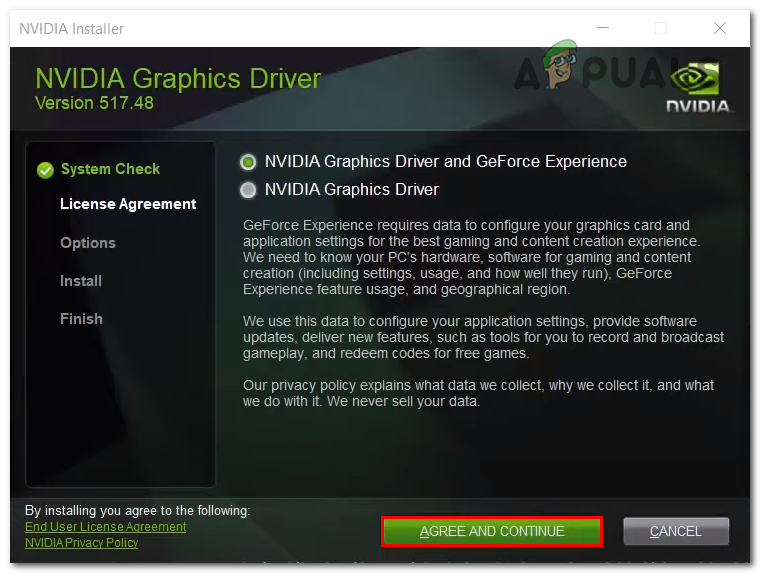The width and height of the screenshot is (761, 574).
Task: Click 'By installing you agree to the following' text
Action: [138, 510]
